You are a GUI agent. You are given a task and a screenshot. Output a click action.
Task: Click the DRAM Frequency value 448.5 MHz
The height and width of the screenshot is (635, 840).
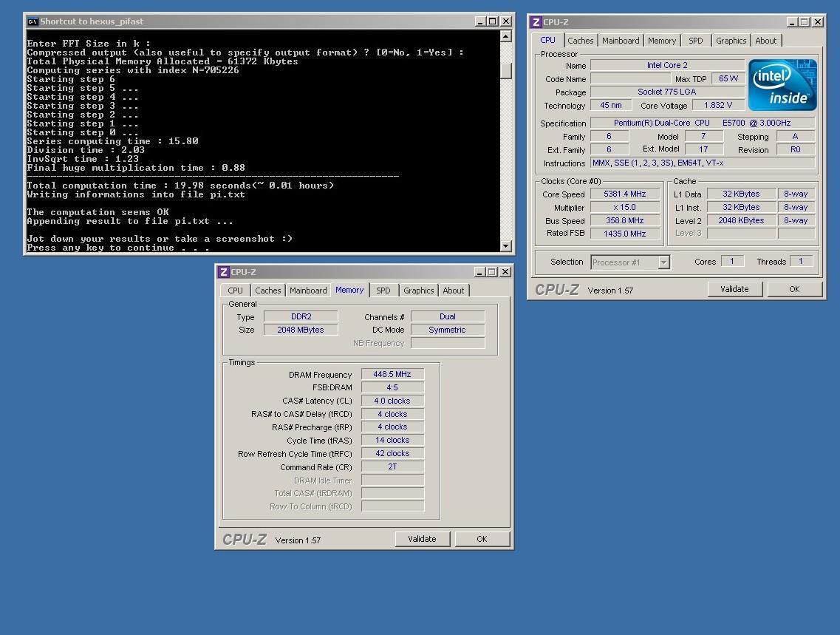(392, 374)
